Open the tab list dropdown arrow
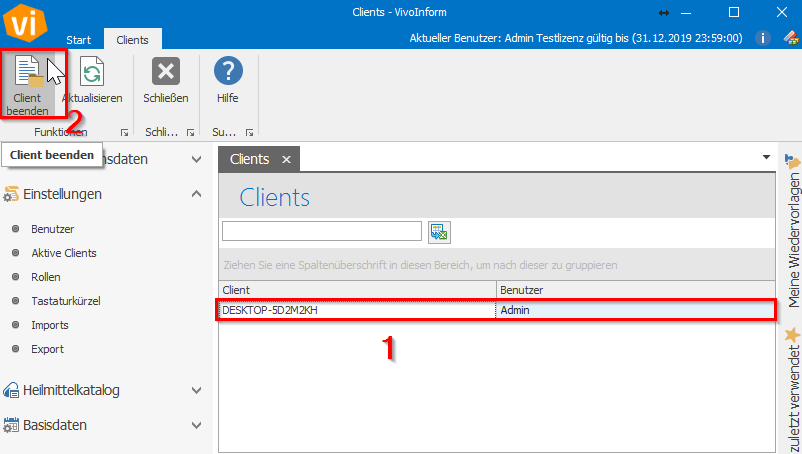Screen dimensions: 802x454 click(766, 157)
